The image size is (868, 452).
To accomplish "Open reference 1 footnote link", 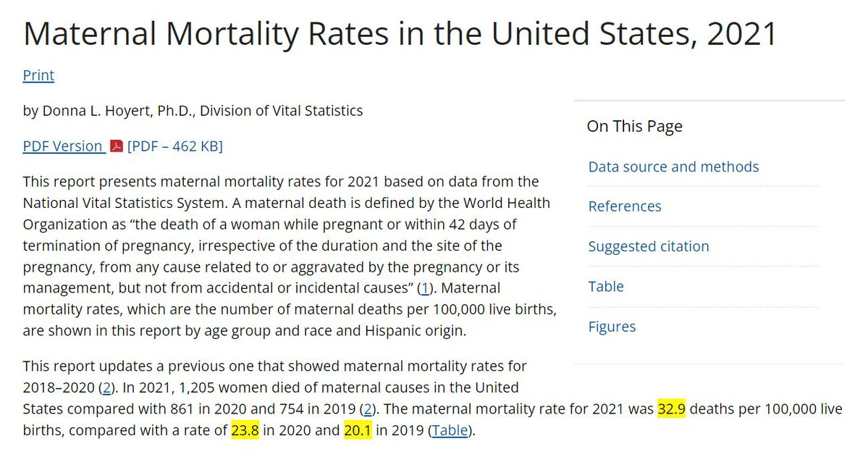I will click(425, 288).
